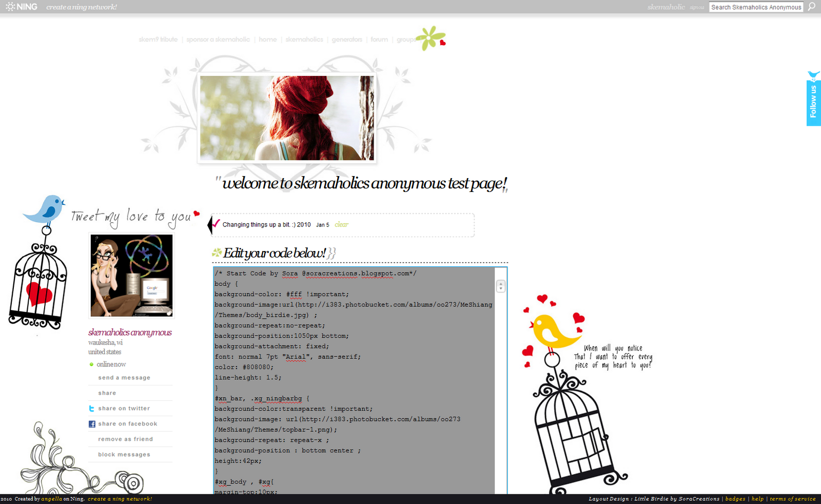Click block messages
The width and height of the screenshot is (821, 504).
coord(124,455)
